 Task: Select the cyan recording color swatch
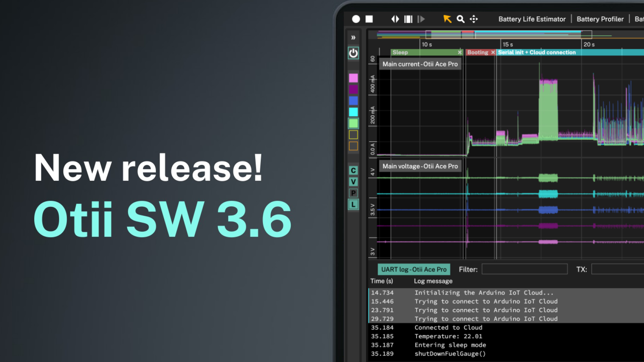pos(353,112)
